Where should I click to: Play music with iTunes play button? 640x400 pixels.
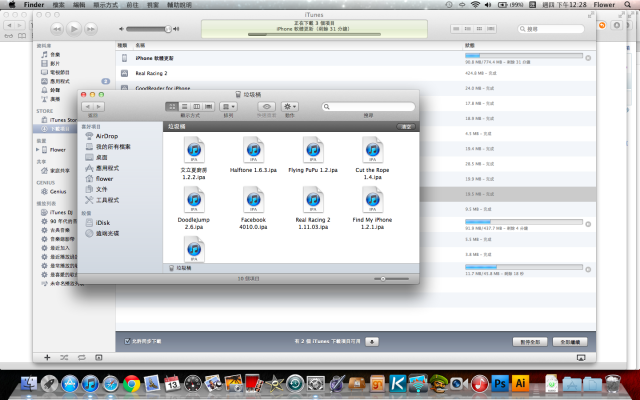pyautogui.click(x=74, y=29)
